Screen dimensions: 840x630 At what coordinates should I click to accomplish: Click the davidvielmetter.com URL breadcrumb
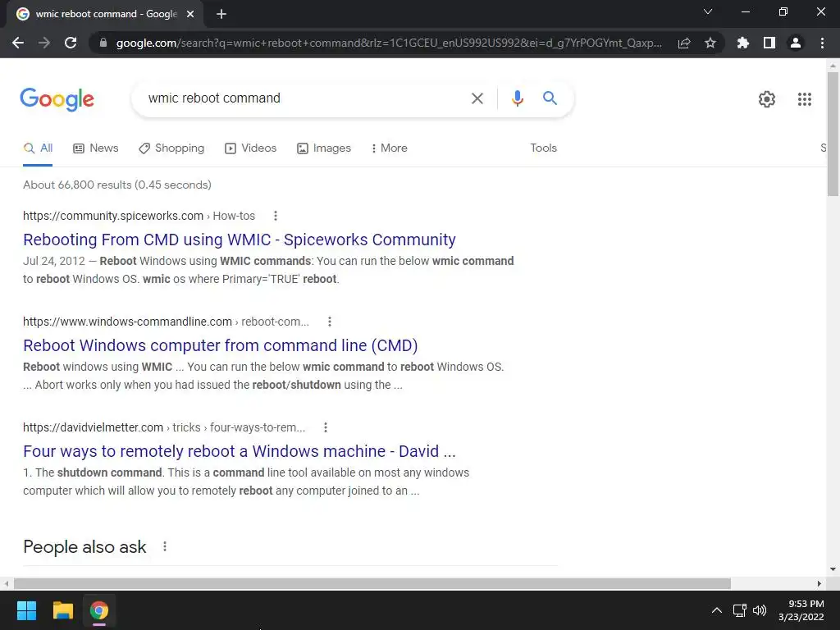pos(164,427)
